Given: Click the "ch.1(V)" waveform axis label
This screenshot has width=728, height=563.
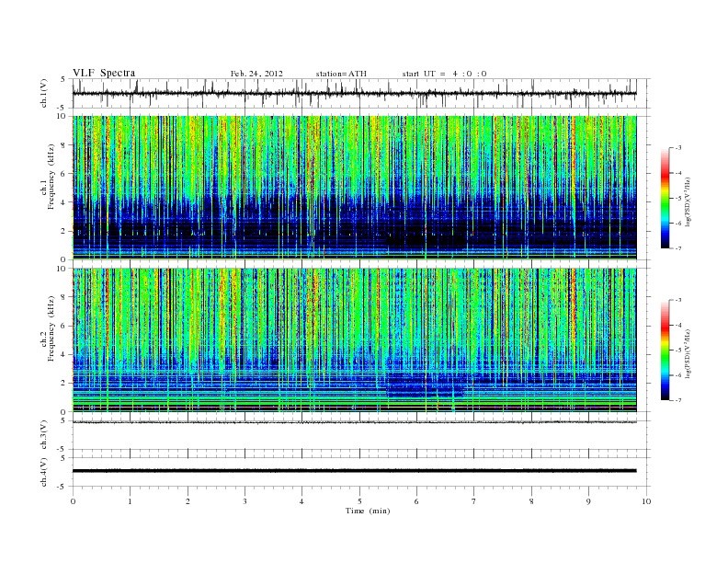Looking at the screenshot, I should point(44,93).
